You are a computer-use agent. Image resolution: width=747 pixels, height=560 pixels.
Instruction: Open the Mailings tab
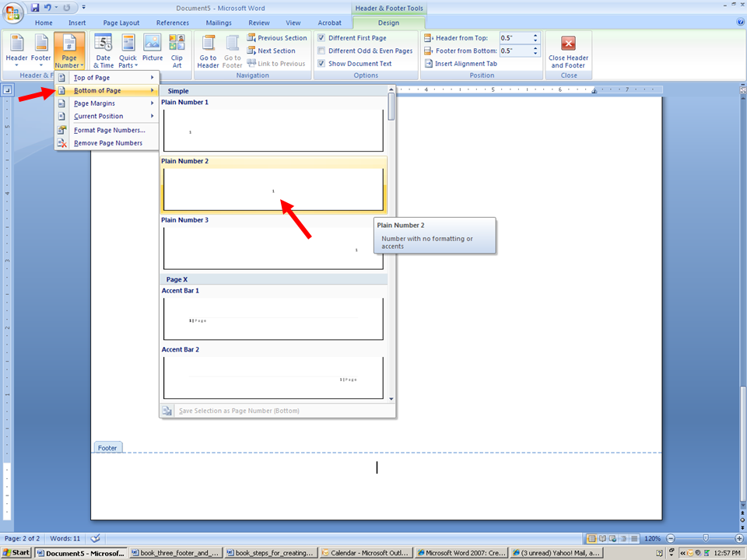[219, 23]
